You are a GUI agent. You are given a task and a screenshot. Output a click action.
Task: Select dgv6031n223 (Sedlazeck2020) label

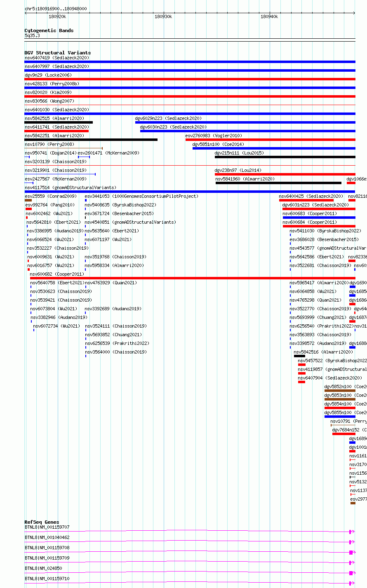(x=315, y=205)
